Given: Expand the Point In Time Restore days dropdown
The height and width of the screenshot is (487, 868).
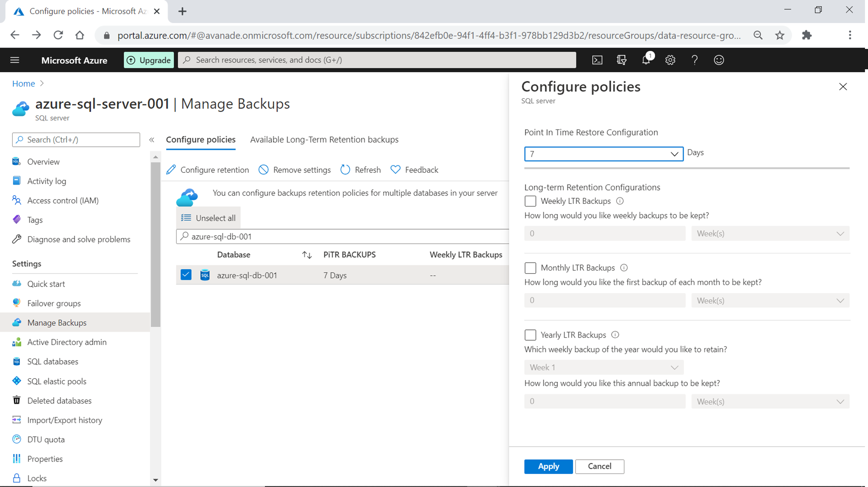Looking at the screenshot, I should tap(674, 153).
